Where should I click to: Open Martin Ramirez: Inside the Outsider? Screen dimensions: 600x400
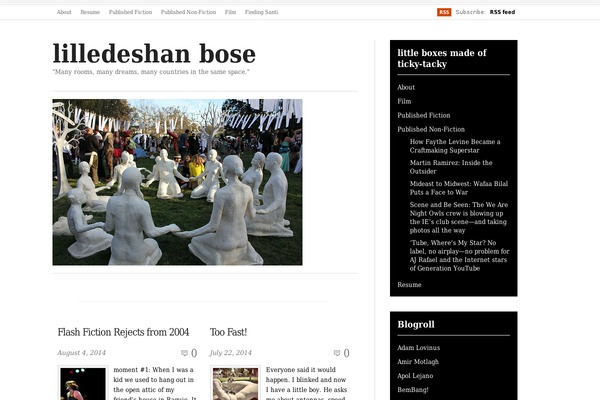451,167
